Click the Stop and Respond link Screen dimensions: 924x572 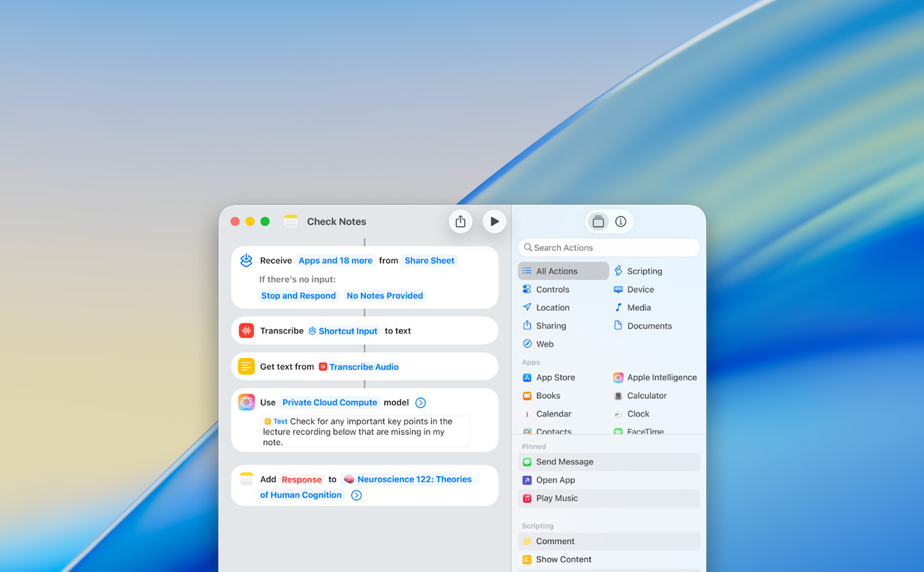tap(298, 295)
